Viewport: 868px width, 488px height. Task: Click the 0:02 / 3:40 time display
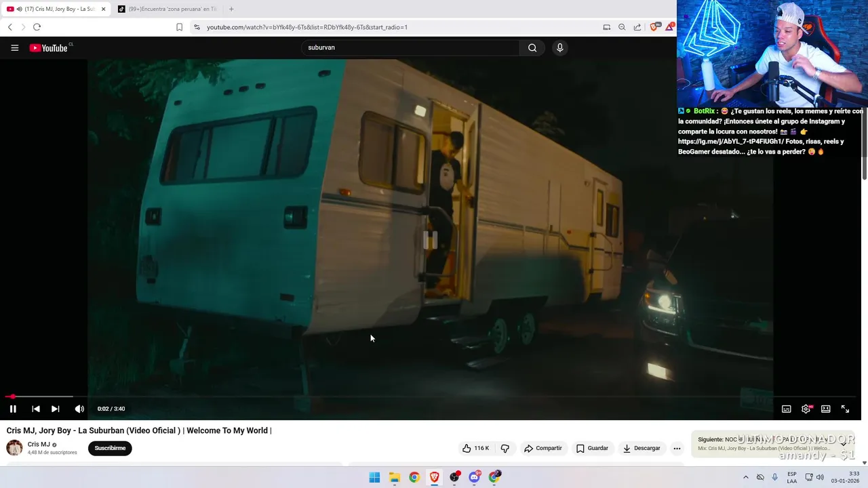(111, 409)
